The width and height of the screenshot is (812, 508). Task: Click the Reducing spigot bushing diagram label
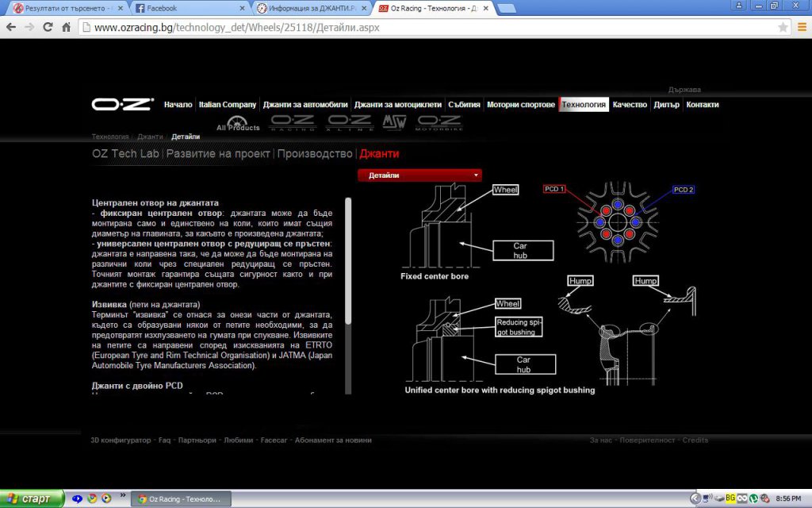pos(519,327)
